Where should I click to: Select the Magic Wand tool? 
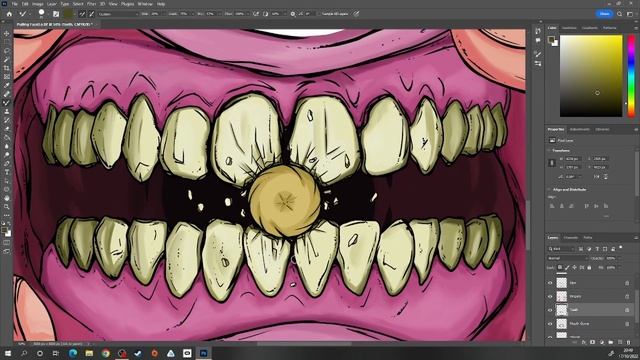(x=7, y=60)
